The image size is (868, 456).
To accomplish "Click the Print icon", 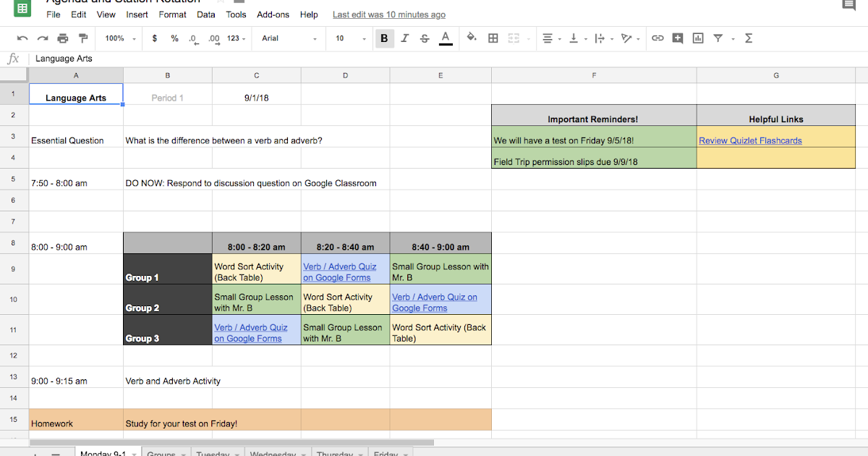I will (63, 38).
